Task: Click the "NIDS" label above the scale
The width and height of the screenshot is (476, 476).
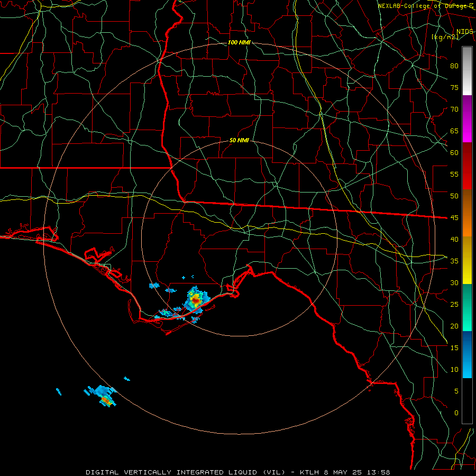Action: click(464, 32)
